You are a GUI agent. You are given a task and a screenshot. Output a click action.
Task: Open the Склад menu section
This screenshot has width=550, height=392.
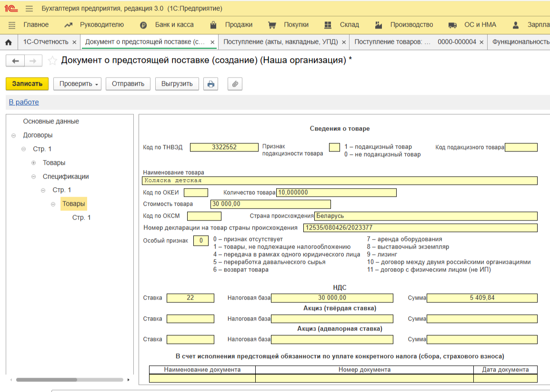click(x=350, y=25)
